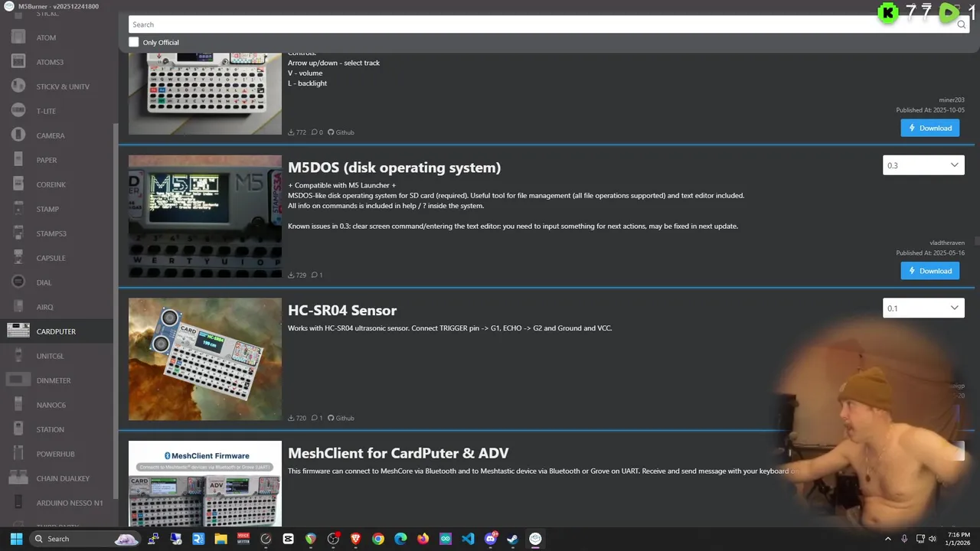Select the POWERHUB device icon
This screenshot has width=980, height=551.
coord(18,453)
